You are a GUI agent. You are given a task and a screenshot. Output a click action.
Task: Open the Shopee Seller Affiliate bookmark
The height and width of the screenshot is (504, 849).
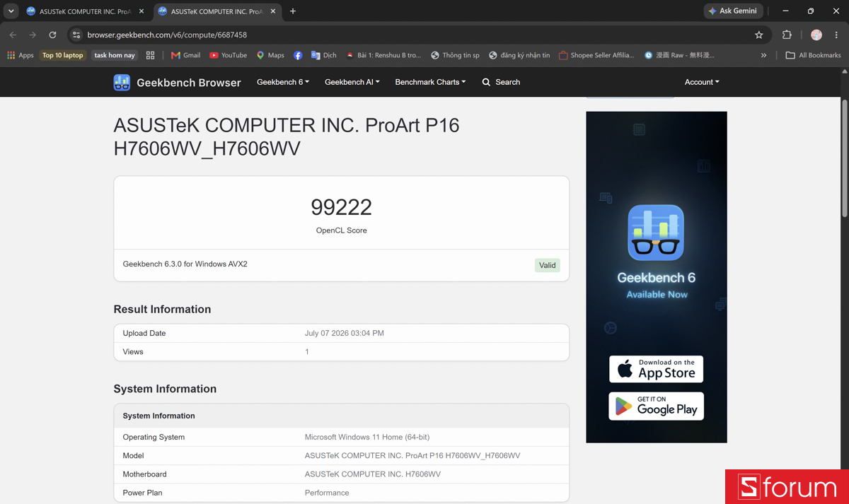(596, 55)
